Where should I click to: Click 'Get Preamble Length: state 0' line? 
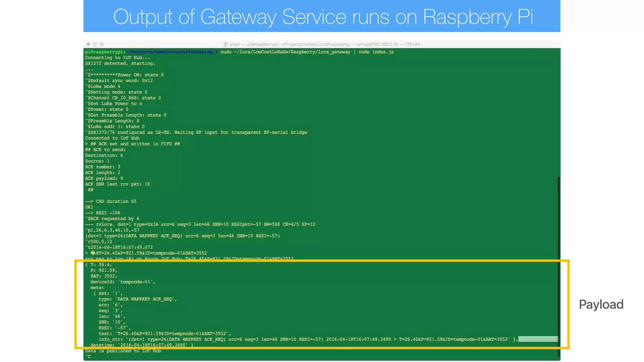click(x=126, y=115)
